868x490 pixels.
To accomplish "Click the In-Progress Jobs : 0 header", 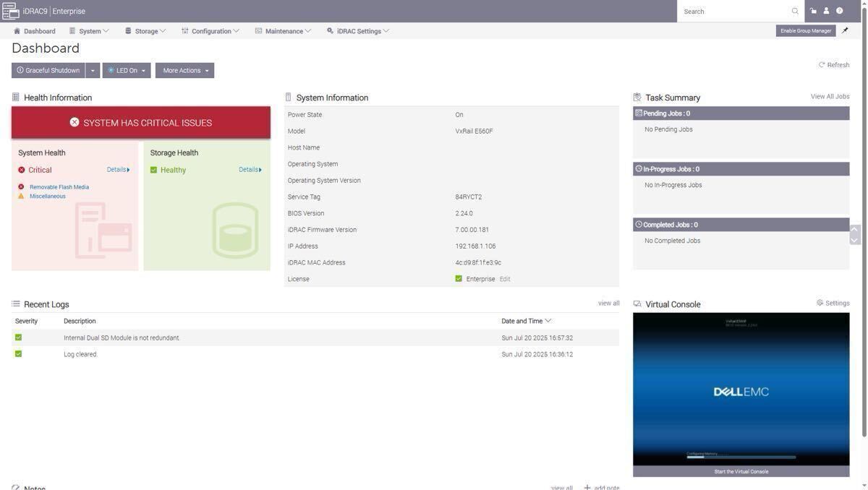I will pyautogui.click(x=741, y=169).
